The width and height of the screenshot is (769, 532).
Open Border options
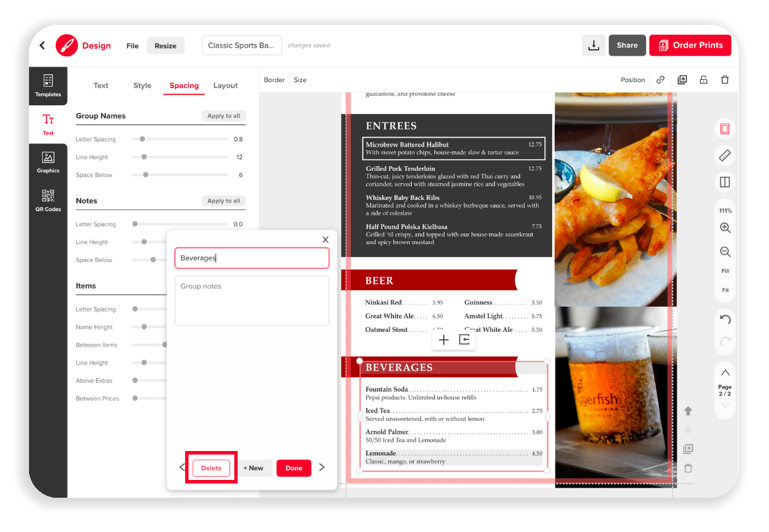[x=274, y=80]
